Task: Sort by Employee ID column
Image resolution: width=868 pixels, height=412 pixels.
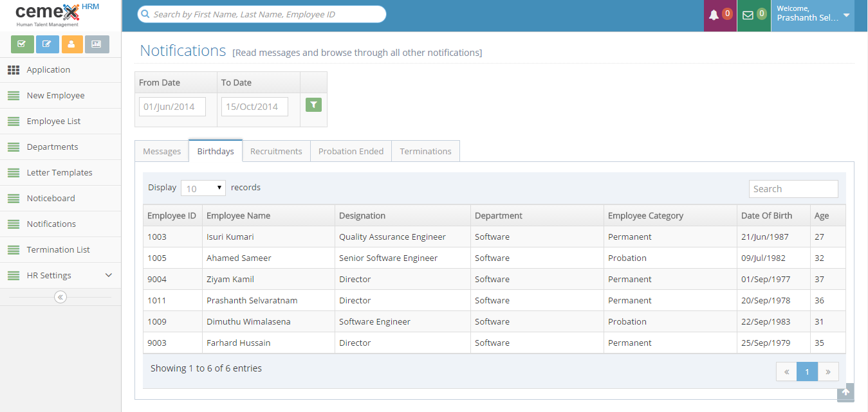Action: (x=172, y=215)
